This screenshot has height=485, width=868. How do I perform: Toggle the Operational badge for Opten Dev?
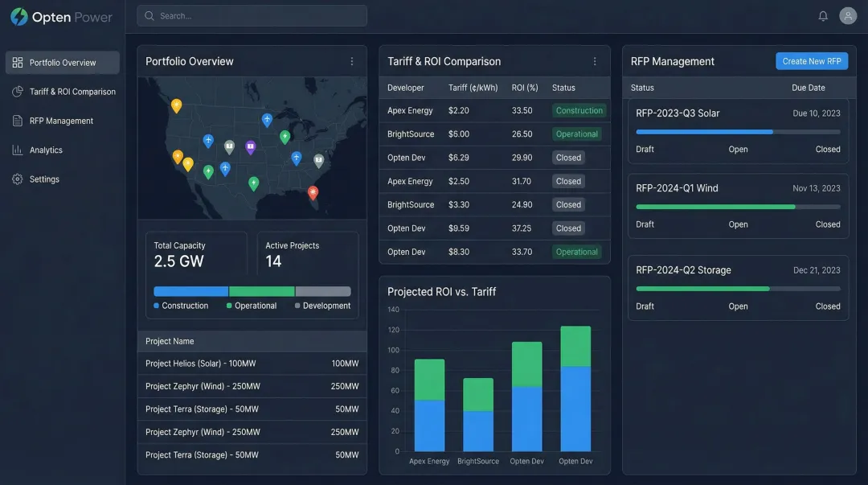pos(577,252)
